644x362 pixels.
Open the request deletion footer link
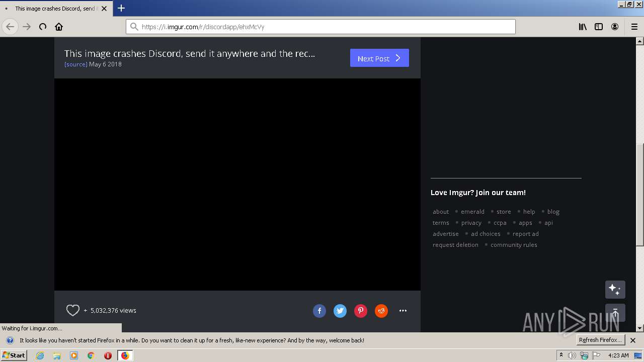tap(455, 245)
